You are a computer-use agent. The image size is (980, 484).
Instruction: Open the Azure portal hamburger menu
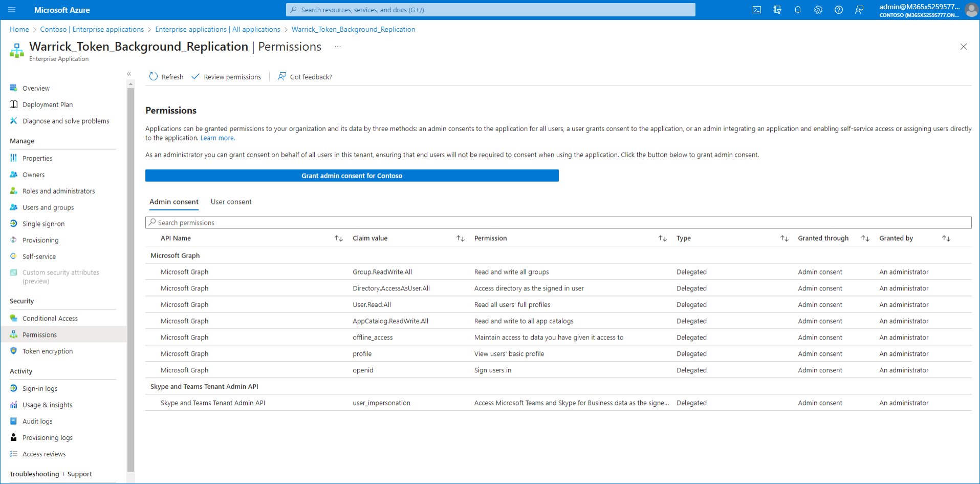click(12, 10)
